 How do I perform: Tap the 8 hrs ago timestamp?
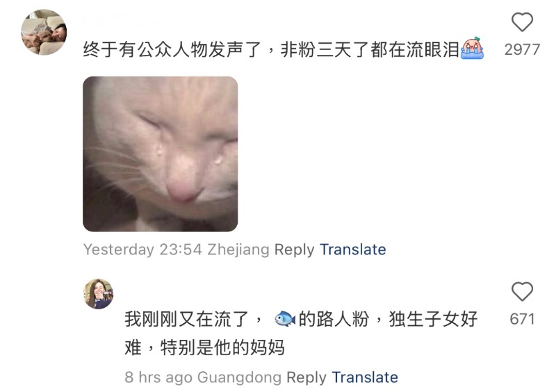[x=158, y=377]
